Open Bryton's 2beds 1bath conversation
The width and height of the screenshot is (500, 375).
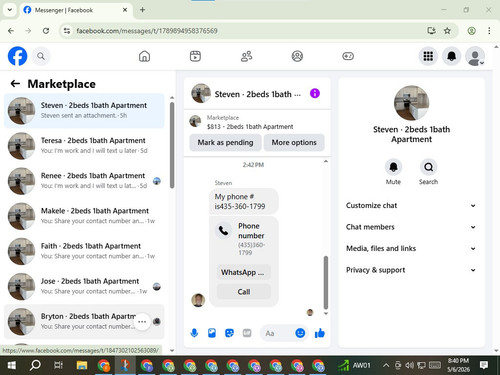(x=84, y=321)
